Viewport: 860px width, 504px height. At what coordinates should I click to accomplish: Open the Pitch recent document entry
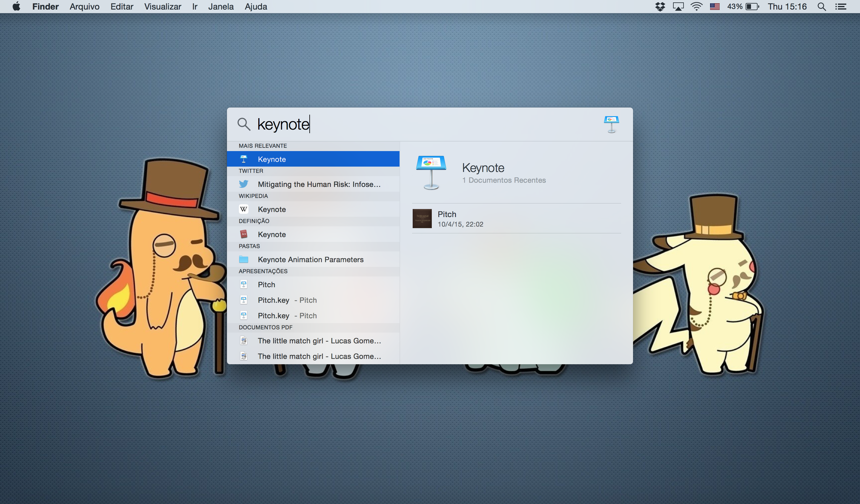516,218
